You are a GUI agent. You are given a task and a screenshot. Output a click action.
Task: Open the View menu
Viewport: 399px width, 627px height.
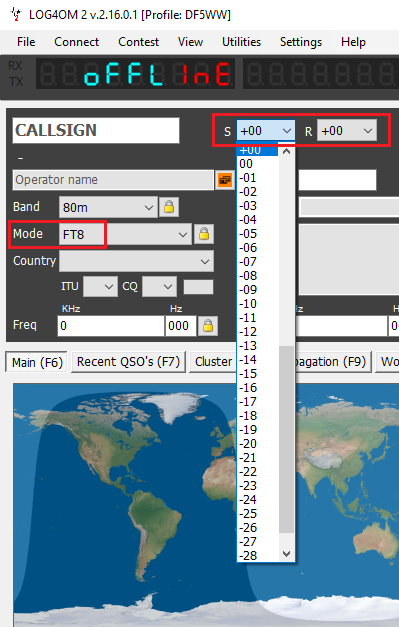(190, 42)
